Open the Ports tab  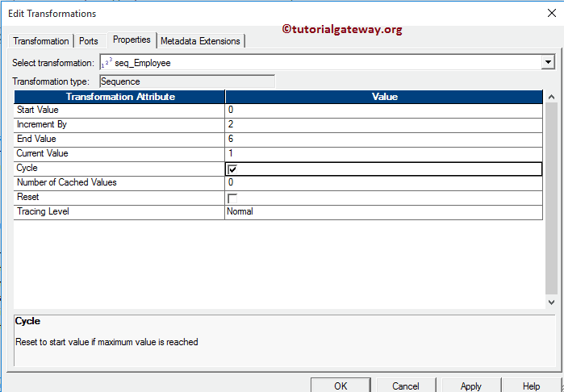click(x=89, y=41)
